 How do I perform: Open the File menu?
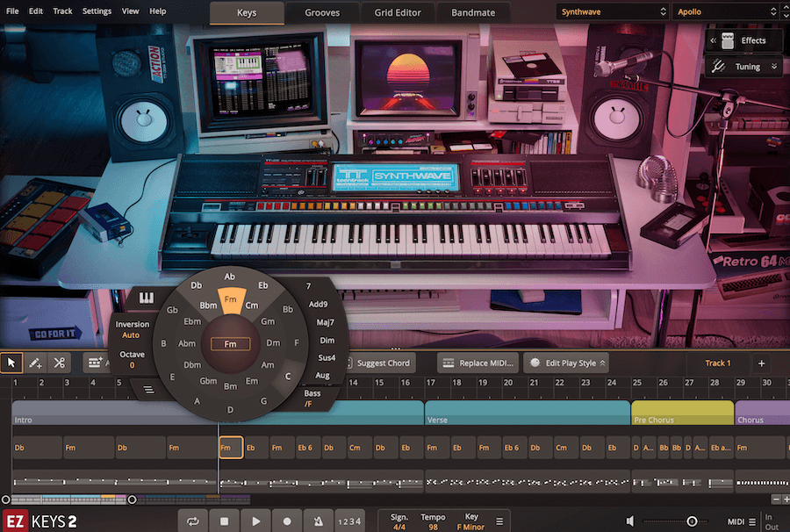pos(12,11)
